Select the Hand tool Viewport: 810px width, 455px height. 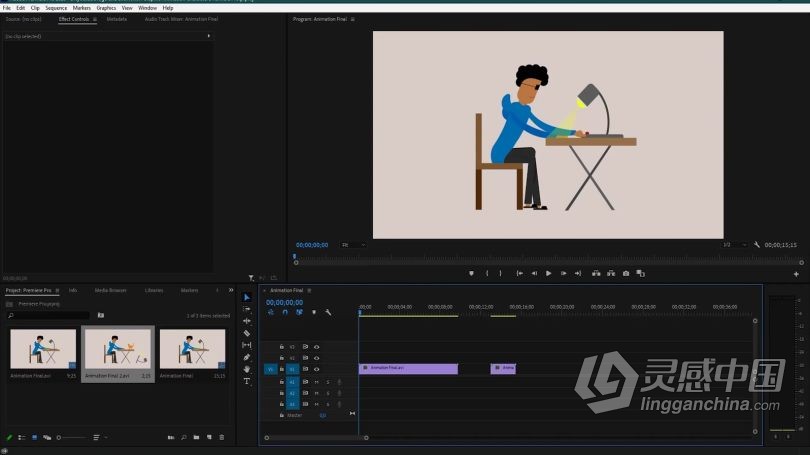tap(247, 369)
